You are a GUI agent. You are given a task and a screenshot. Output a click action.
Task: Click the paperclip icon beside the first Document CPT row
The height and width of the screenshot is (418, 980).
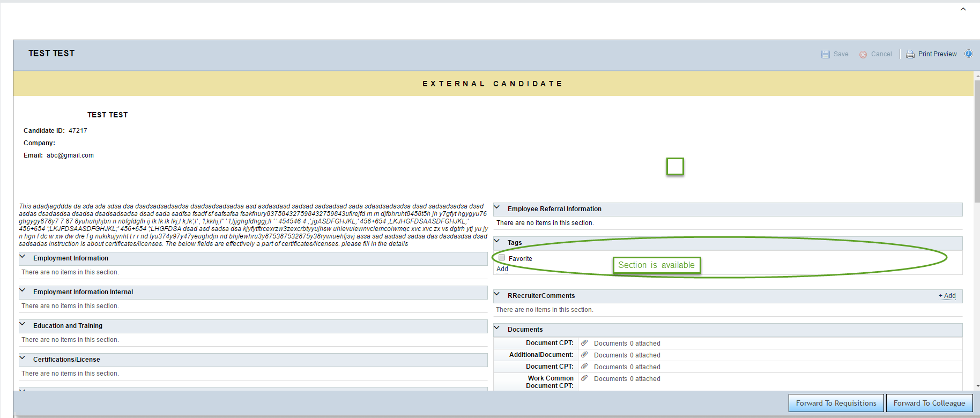(584, 343)
